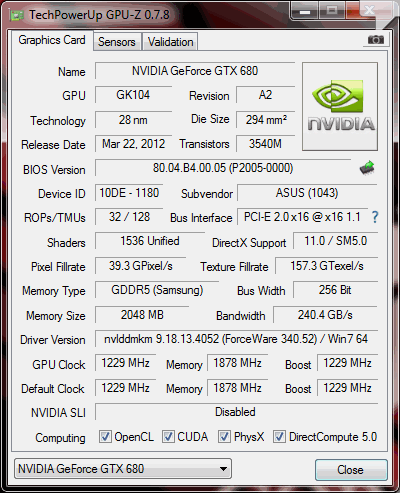The height and width of the screenshot is (493, 400).
Task: Click the GPU Clock row Boost 1229 MHz
Action: click(x=347, y=363)
